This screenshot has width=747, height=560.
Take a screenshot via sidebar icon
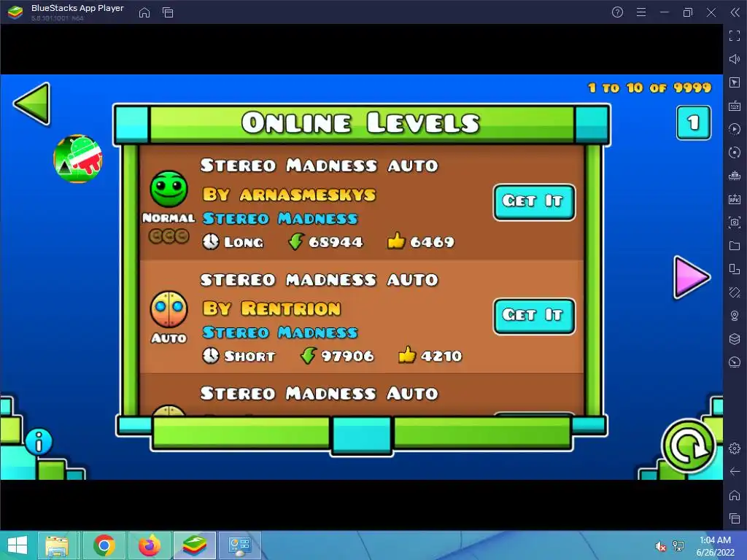pos(735,222)
